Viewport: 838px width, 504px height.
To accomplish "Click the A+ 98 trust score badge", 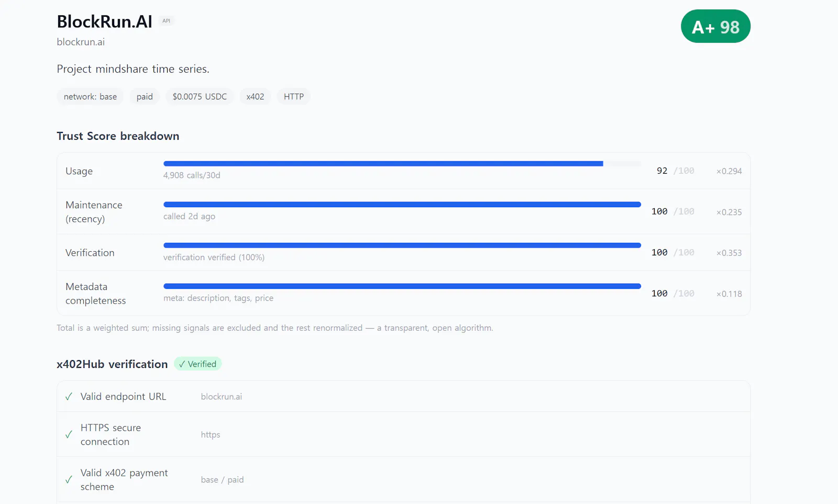I will click(715, 26).
